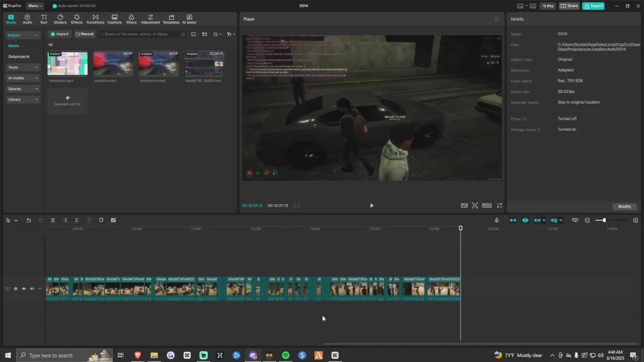
Task: Zoom in the timeline
Action: coord(635,220)
